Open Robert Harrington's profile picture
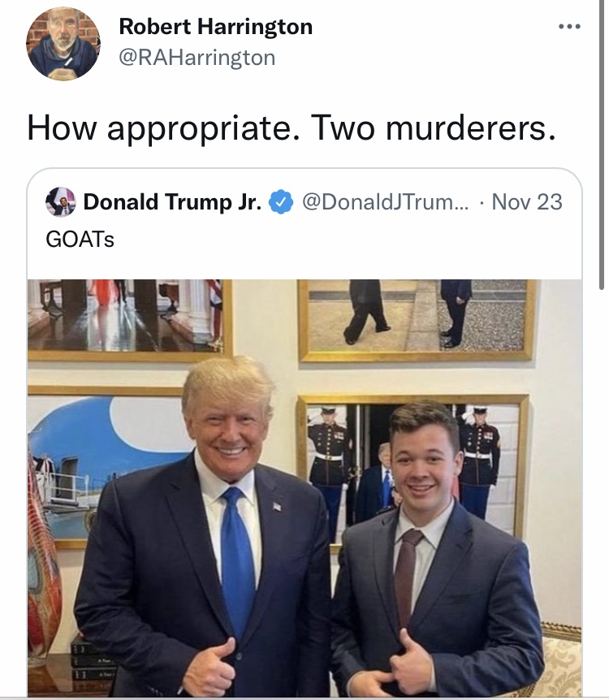 63,44
